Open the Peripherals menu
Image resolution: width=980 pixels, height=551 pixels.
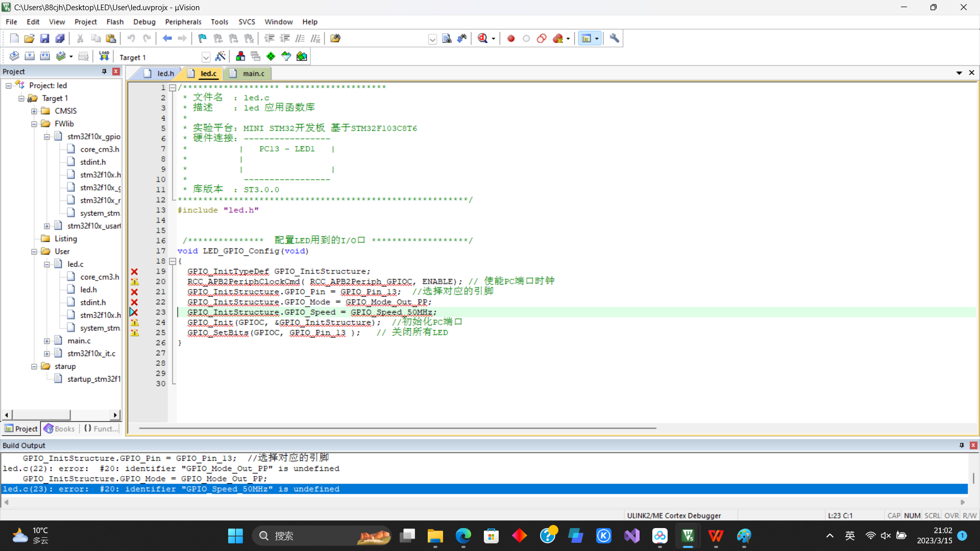[x=183, y=22]
